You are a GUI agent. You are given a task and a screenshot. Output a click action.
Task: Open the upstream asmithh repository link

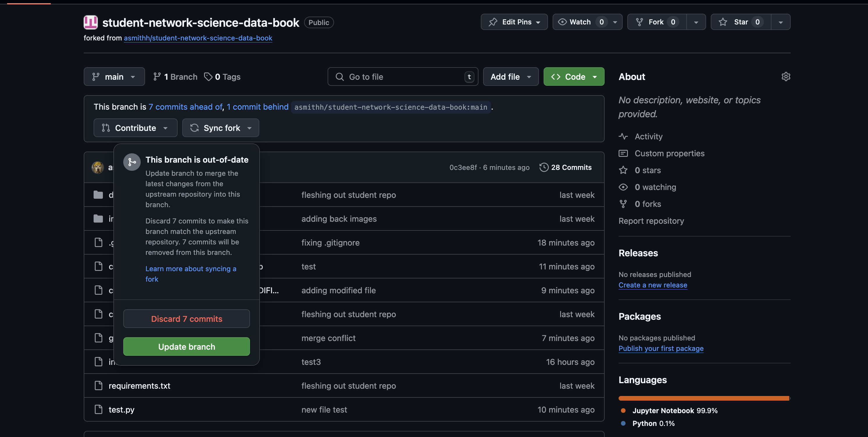click(198, 38)
